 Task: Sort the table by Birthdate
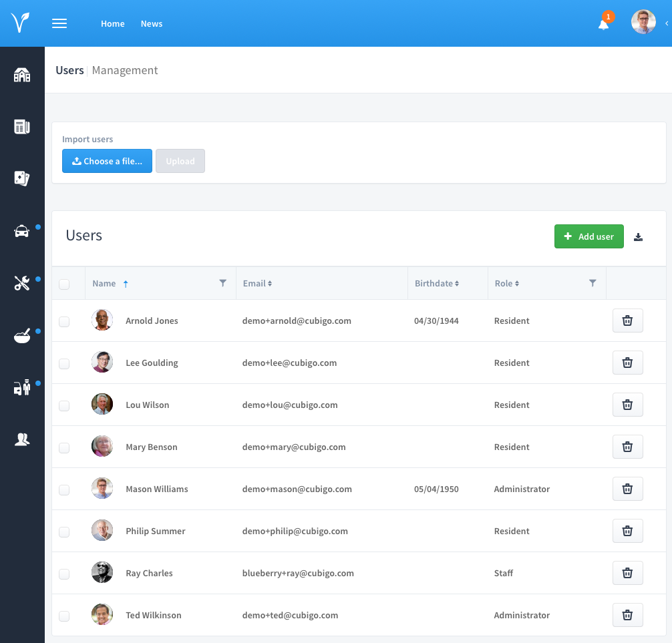(437, 284)
